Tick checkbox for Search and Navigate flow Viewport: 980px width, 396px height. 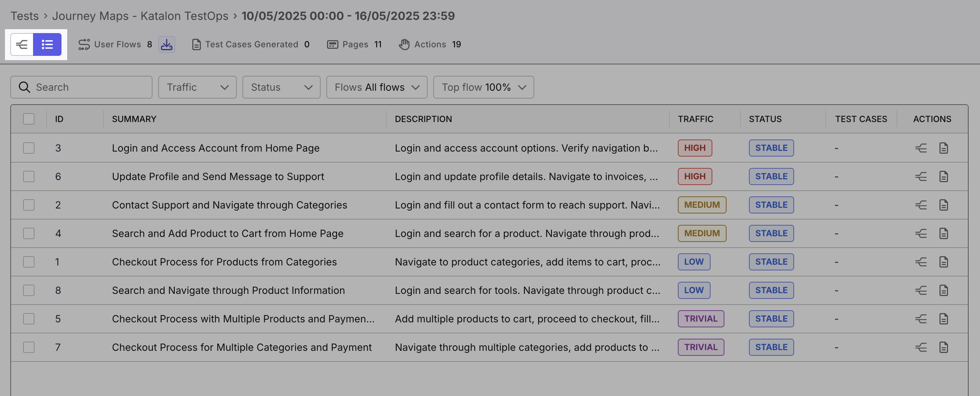click(x=28, y=290)
